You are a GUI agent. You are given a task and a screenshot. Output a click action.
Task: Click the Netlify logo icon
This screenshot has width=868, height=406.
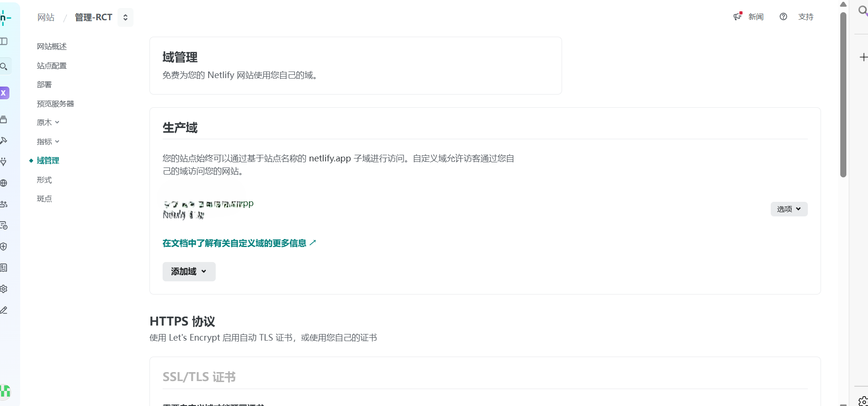click(x=5, y=17)
